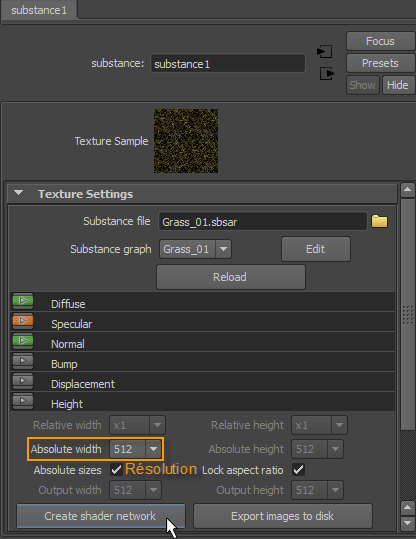Open the Absolute width dropdown
Screen dimensions: 416x539
(x=135, y=449)
